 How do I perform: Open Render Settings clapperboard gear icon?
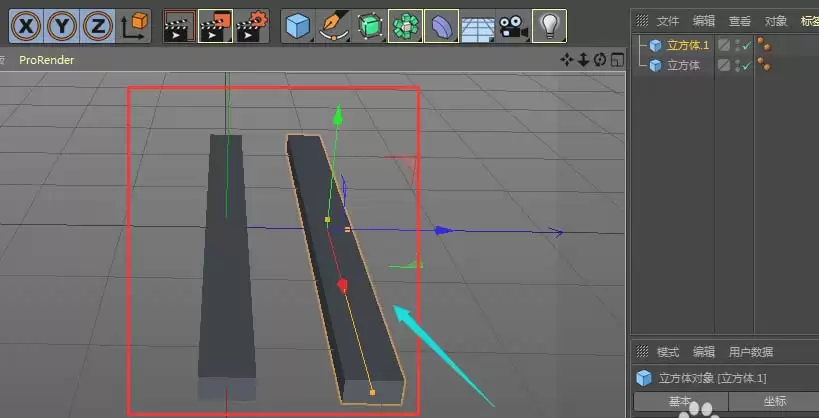(x=252, y=26)
